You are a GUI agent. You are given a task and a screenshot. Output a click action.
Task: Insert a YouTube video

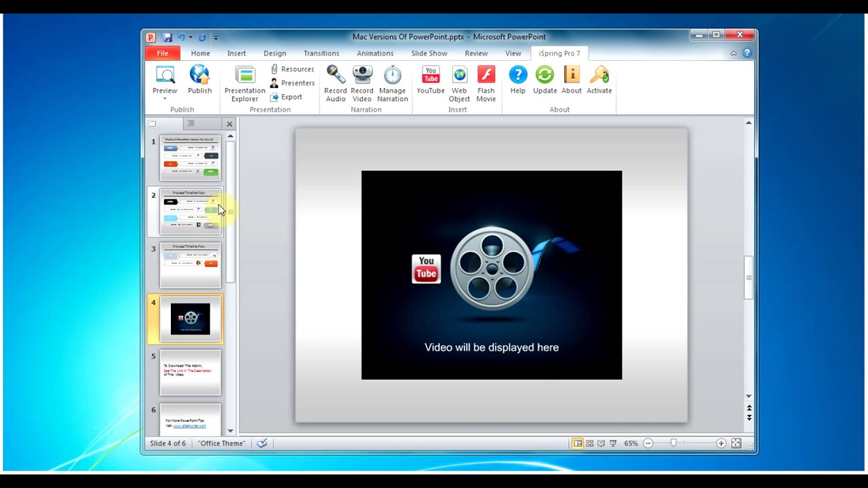click(431, 80)
